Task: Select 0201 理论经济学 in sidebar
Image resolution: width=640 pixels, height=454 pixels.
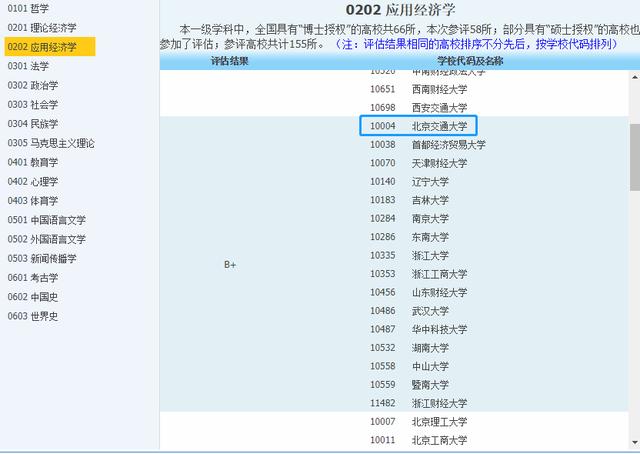Action: click(42, 27)
